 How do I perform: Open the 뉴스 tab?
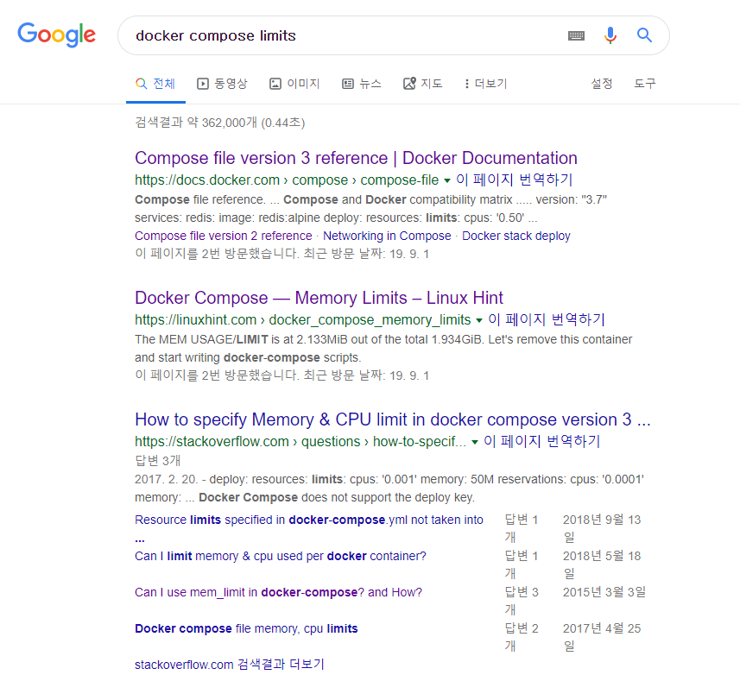tap(362, 84)
